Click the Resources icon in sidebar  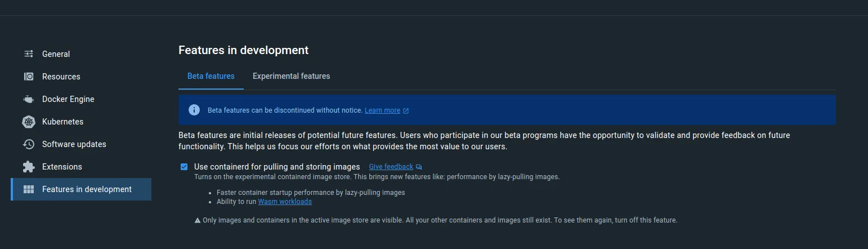pyautogui.click(x=29, y=77)
